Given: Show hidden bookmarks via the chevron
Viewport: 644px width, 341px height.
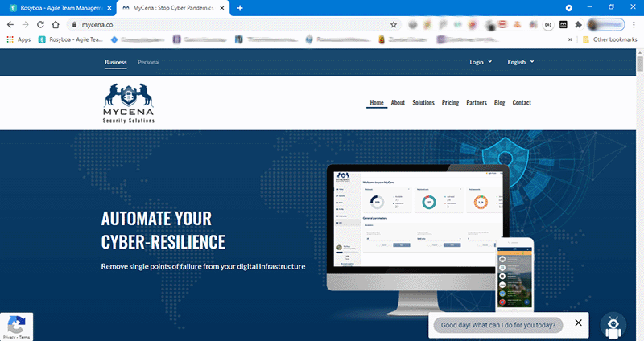Looking at the screenshot, I should pyautogui.click(x=571, y=39).
